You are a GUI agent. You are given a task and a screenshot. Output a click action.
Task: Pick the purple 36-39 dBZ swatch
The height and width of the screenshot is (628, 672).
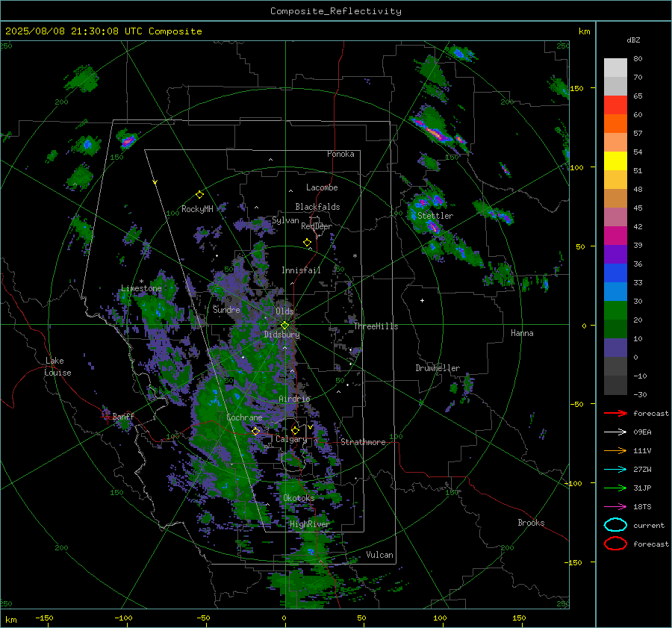pos(615,255)
